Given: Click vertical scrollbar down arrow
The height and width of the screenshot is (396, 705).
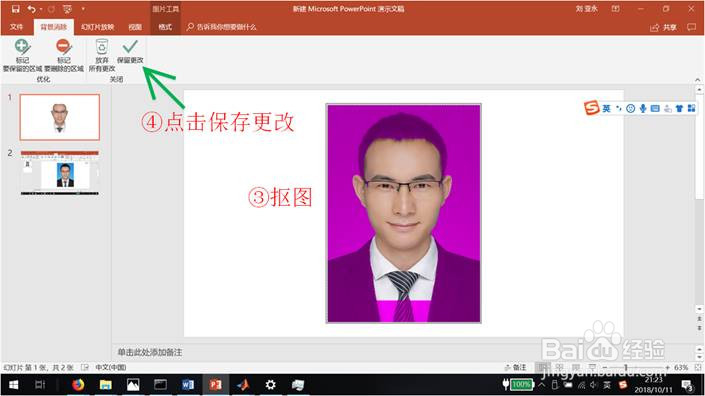Looking at the screenshot, I should point(699,309).
